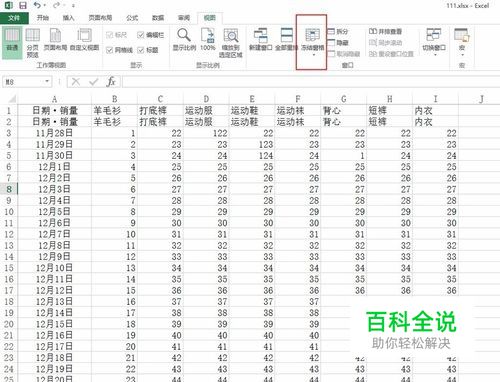Viewport: 500px width, 382px height.
Task: Click the Undo arrow icon
Action: pos(37,5)
